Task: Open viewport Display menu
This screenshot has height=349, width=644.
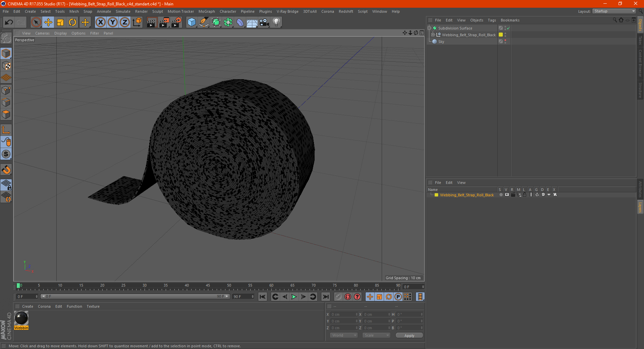Action: [x=60, y=33]
